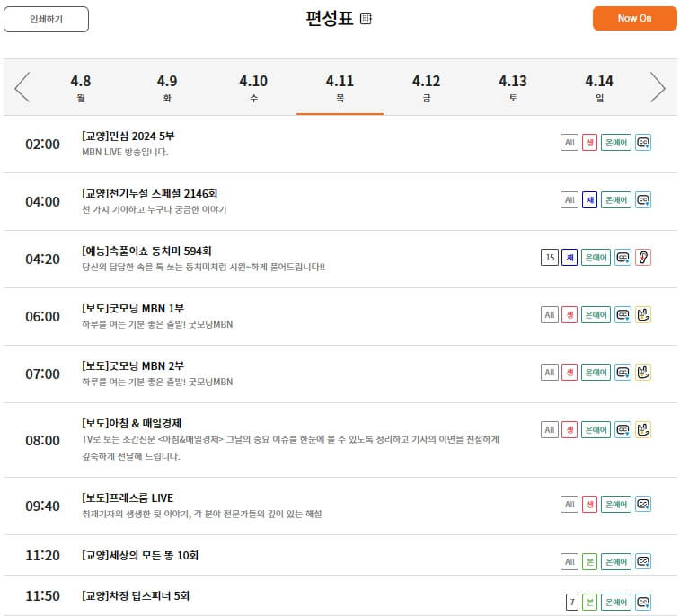Click 본 badge for 세상의 모든 똥
Viewport: 680px width, 616px height.
(x=590, y=562)
